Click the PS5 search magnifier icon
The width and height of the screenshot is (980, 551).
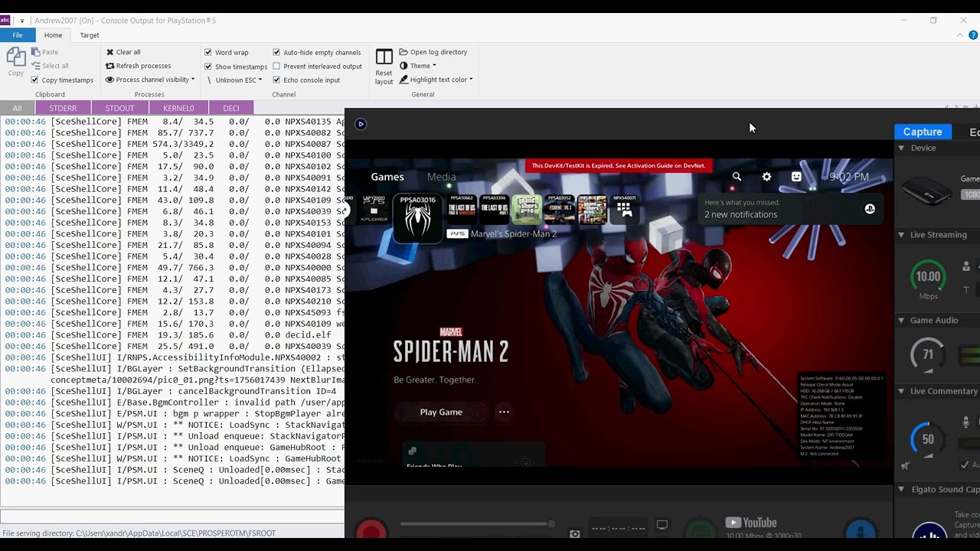pyautogui.click(x=737, y=177)
